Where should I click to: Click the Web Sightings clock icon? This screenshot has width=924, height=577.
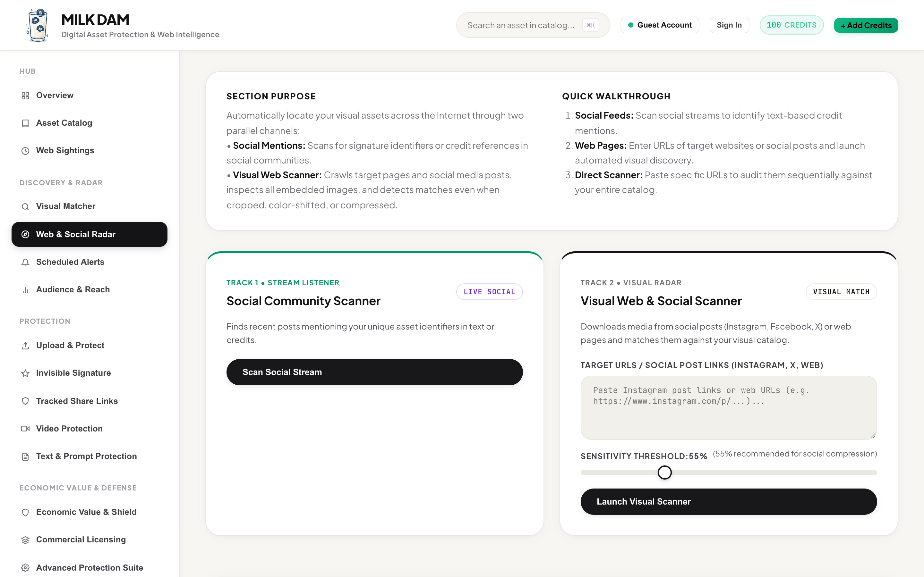(x=25, y=151)
